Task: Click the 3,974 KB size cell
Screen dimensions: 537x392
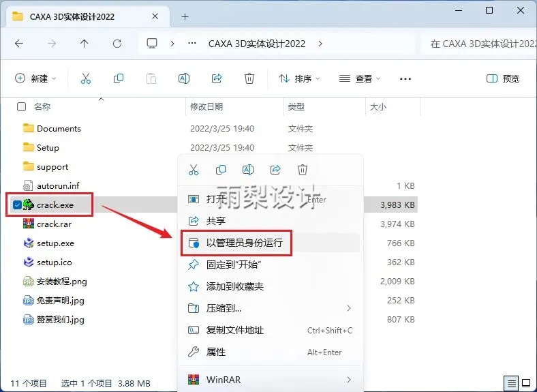Action: coord(397,224)
